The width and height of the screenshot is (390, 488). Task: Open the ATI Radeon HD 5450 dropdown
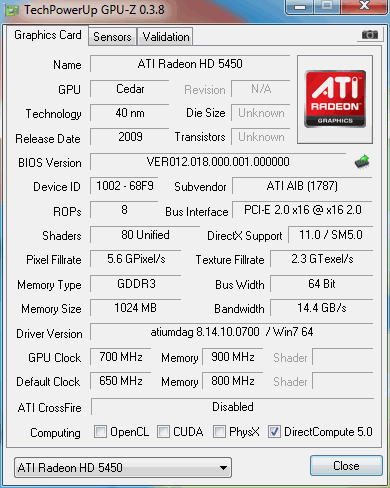(123, 467)
